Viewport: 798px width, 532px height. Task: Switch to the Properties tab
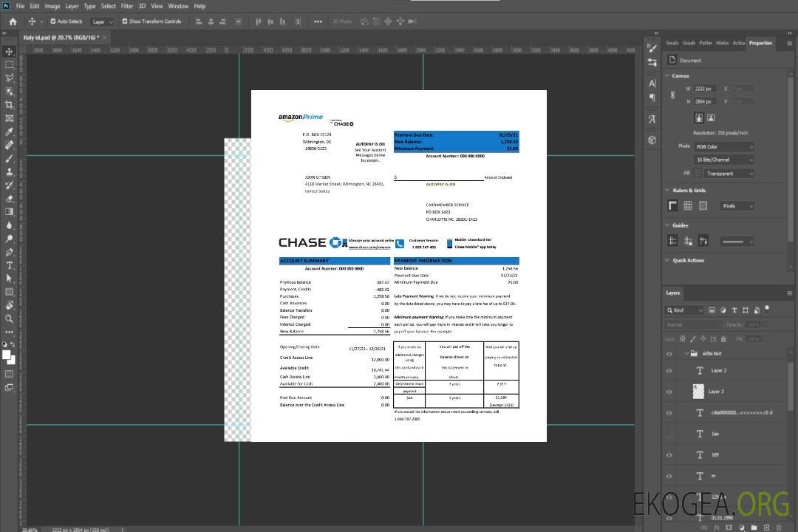pyautogui.click(x=760, y=44)
